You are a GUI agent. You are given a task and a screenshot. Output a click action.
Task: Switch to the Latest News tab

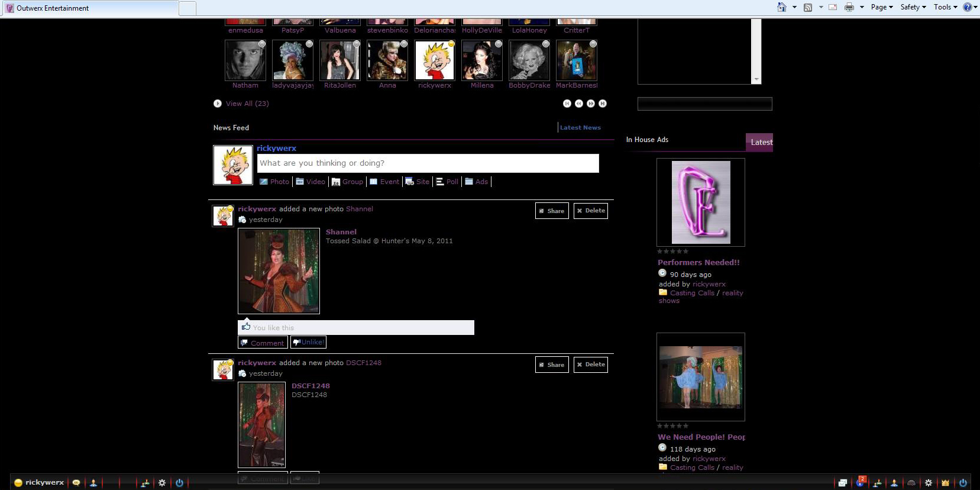coord(580,127)
